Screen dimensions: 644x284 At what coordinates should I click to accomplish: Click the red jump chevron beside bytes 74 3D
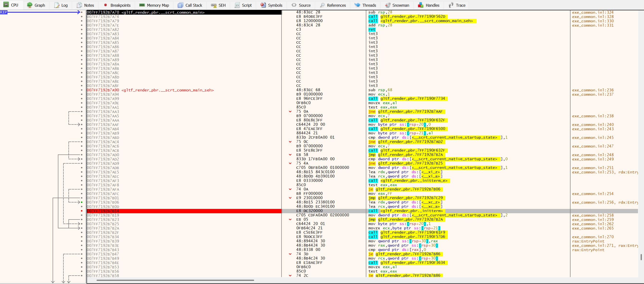pyautogui.click(x=290, y=254)
